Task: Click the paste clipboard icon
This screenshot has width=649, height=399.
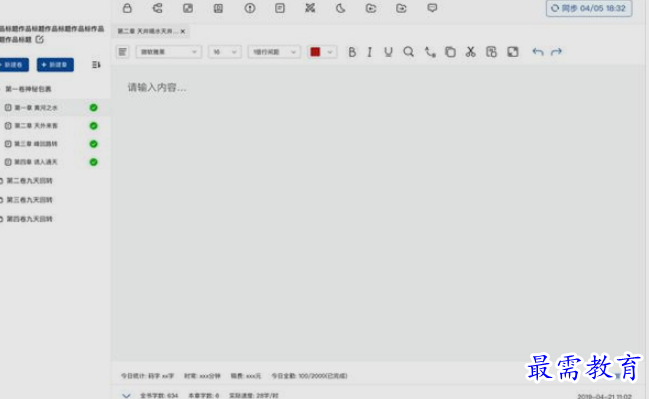Action: 491,52
